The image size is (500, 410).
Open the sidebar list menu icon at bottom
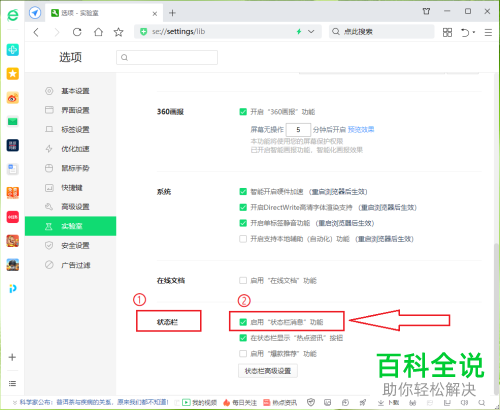tap(12, 383)
